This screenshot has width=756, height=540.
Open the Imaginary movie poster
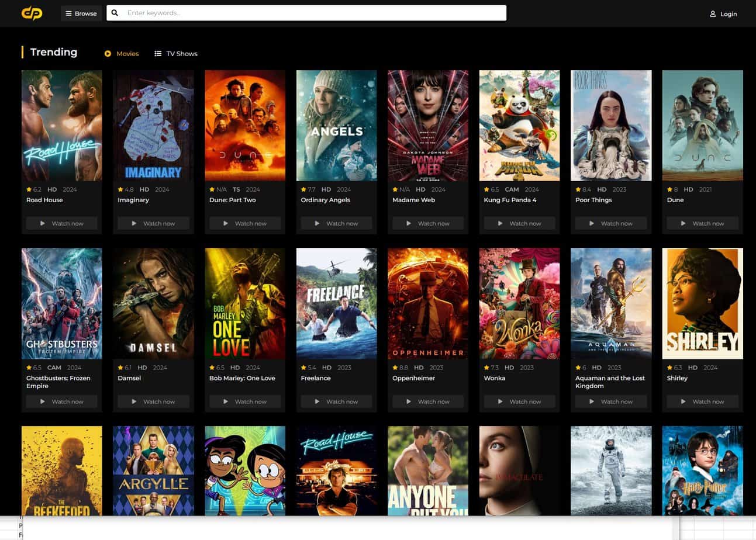[153, 126]
